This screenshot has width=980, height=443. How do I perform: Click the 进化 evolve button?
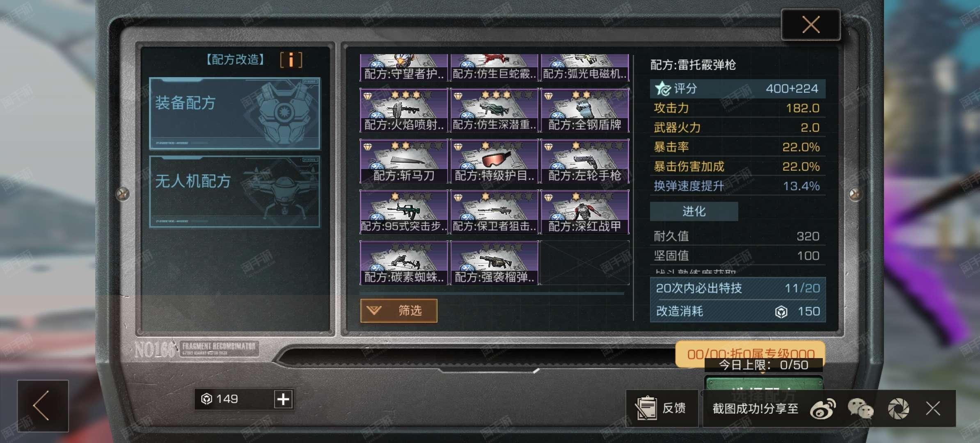(x=694, y=211)
